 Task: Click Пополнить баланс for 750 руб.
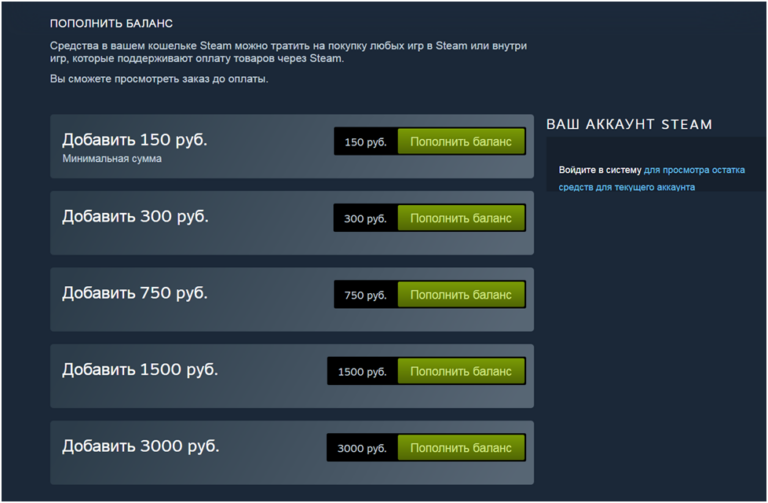click(461, 294)
